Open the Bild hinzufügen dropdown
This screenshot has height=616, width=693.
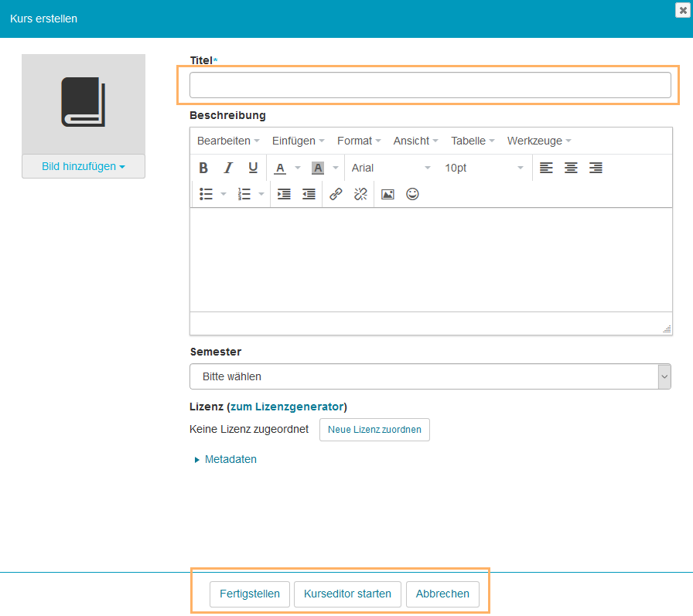pyautogui.click(x=84, y=166)
